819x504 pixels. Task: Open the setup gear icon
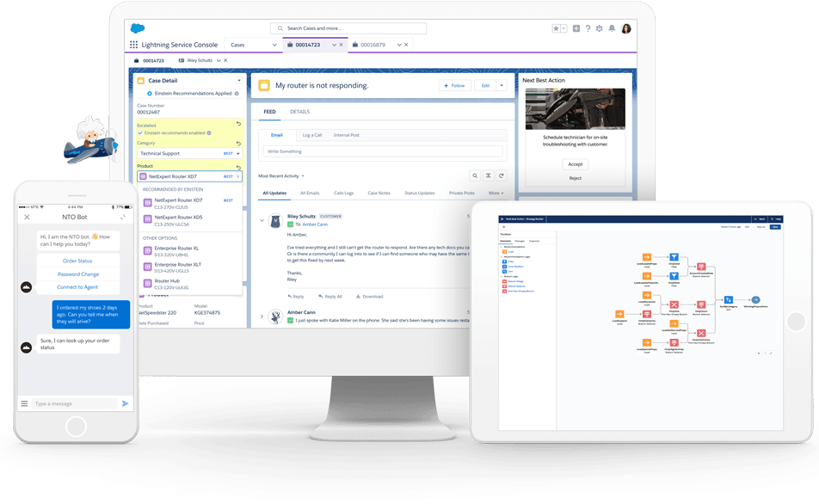(x=599, y=28)
